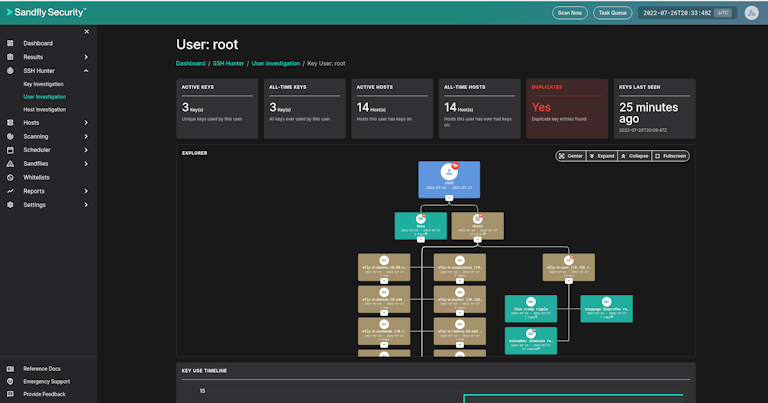Click the outnumber showcase key icon
768x403 pixels.
(530, 334)
